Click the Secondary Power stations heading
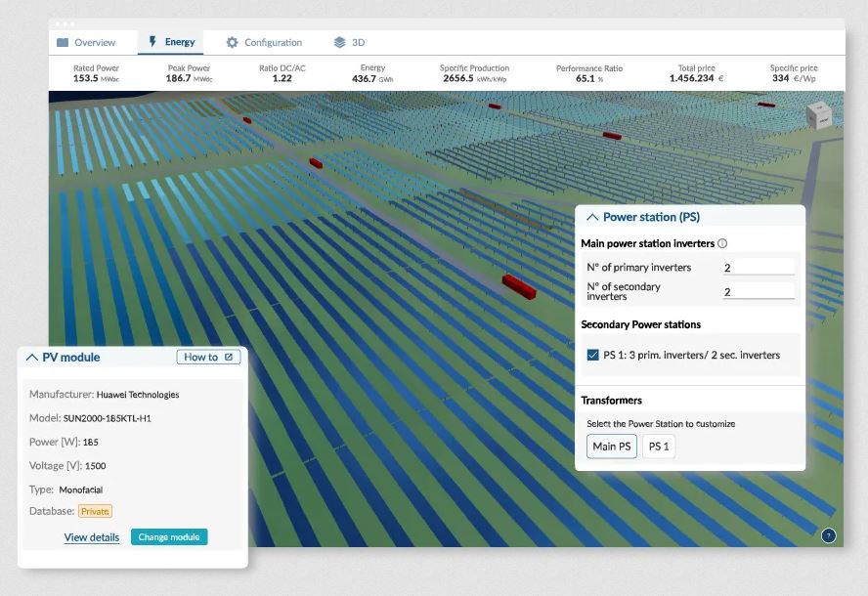 [x=640, y=324]
